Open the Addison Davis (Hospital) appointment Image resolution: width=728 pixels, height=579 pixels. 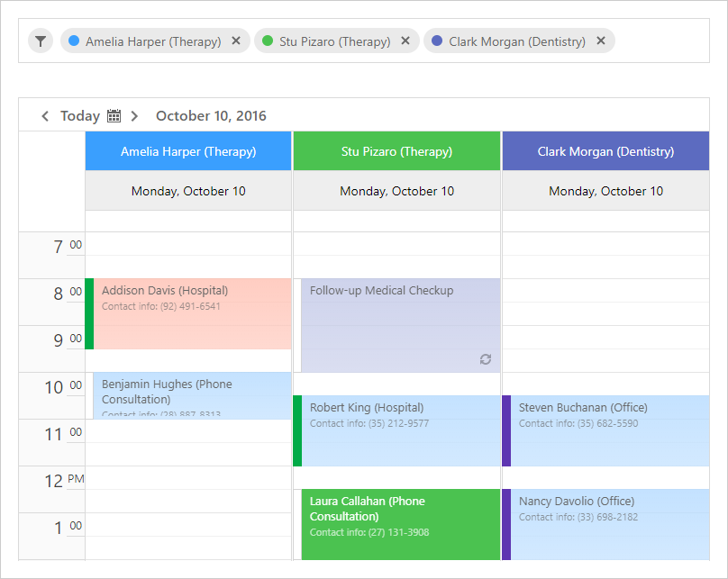[192, 313]
